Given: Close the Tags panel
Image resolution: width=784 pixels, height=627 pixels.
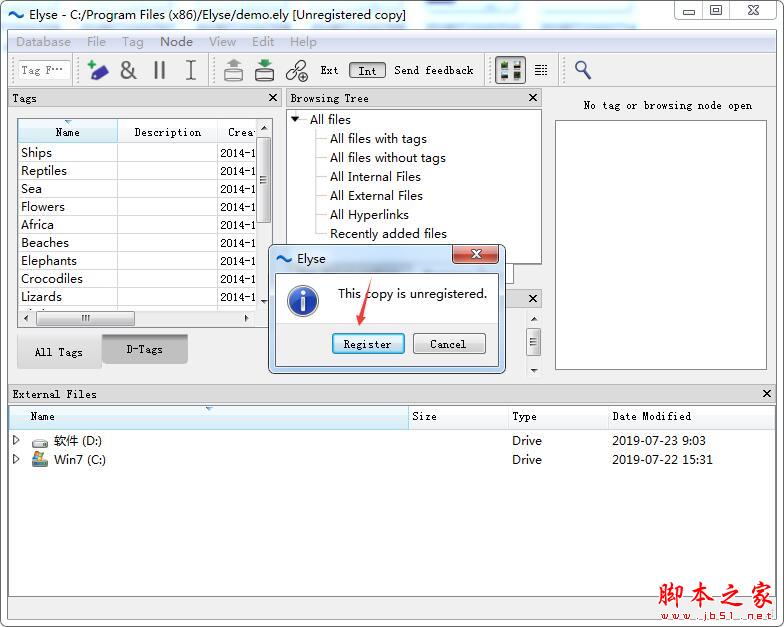Looking at the screenshot, I should point(273,98).
